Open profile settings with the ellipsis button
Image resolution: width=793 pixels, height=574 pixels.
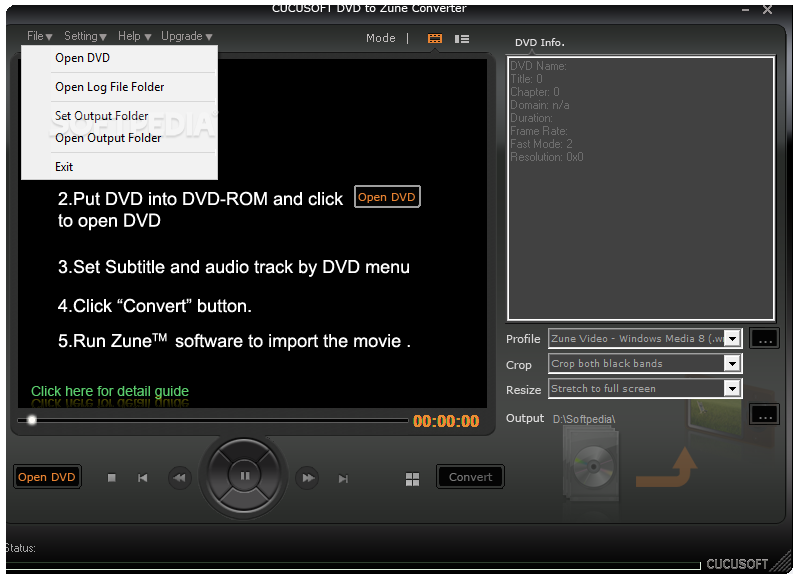pos(765,339)
